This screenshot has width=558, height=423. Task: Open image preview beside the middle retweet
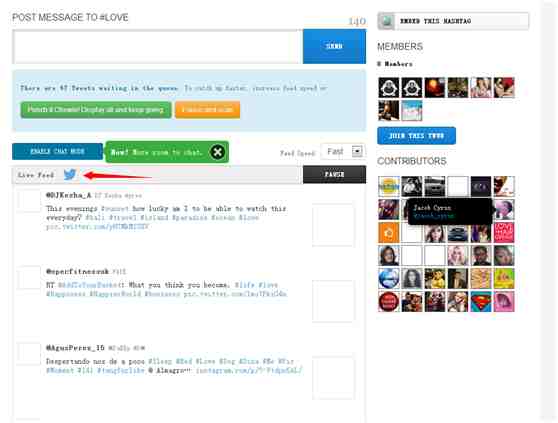pos(333,301)
